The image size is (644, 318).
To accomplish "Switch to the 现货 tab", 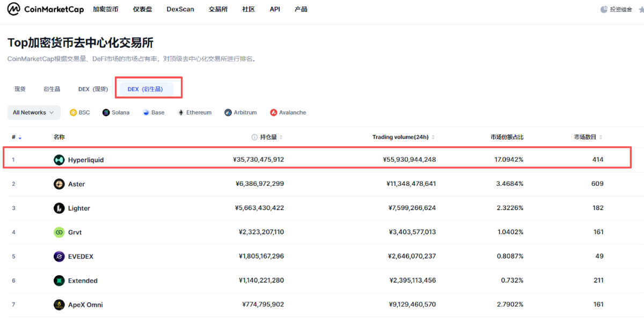I will [x=20, y=89].
